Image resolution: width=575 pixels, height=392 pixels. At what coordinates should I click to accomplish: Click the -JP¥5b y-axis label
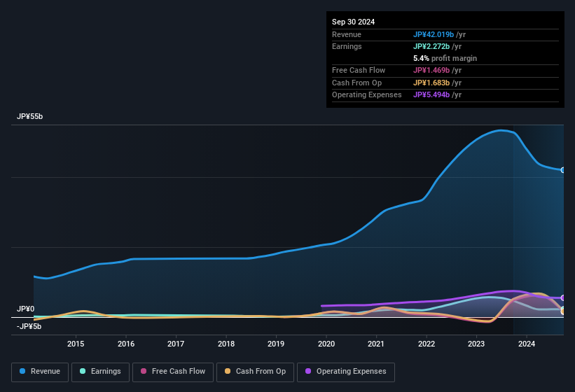[x=29, y=326]
